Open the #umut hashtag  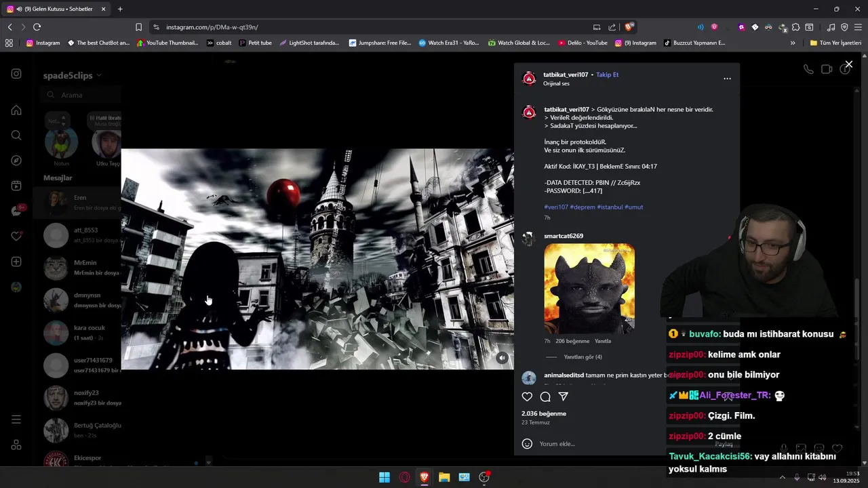click(x=633, y=207)
